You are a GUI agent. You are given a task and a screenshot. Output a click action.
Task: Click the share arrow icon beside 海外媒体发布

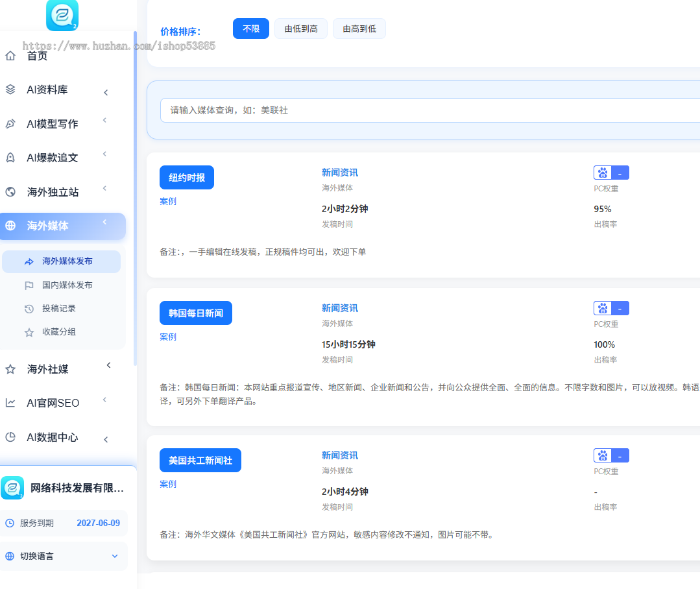coord(29,261)
